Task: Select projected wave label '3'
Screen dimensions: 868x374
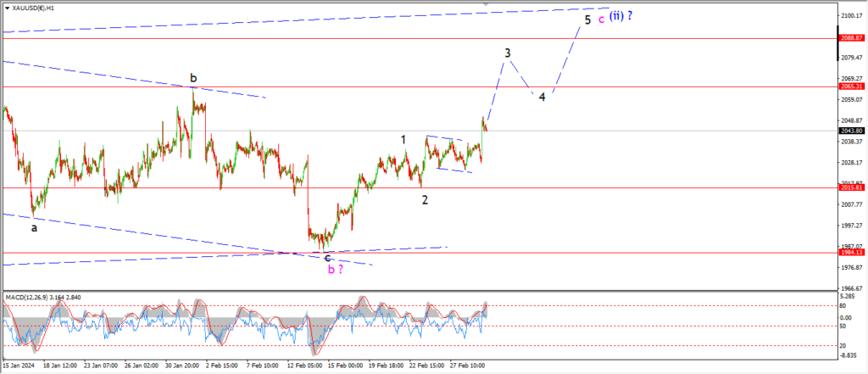Action: [x=507, y=53]
